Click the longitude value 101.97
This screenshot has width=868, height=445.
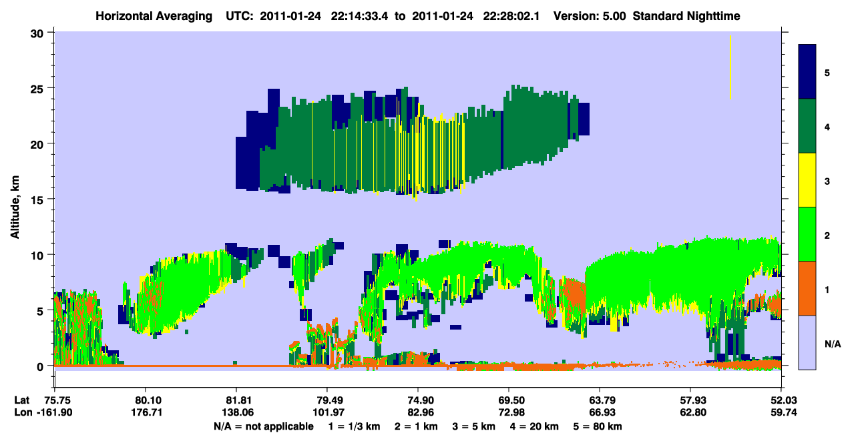[x=327, y=412]
